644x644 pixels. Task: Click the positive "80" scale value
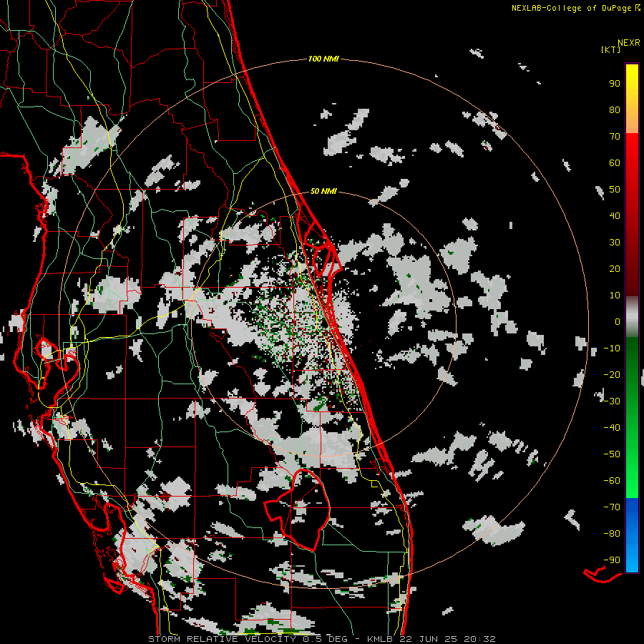coord(615,110)
